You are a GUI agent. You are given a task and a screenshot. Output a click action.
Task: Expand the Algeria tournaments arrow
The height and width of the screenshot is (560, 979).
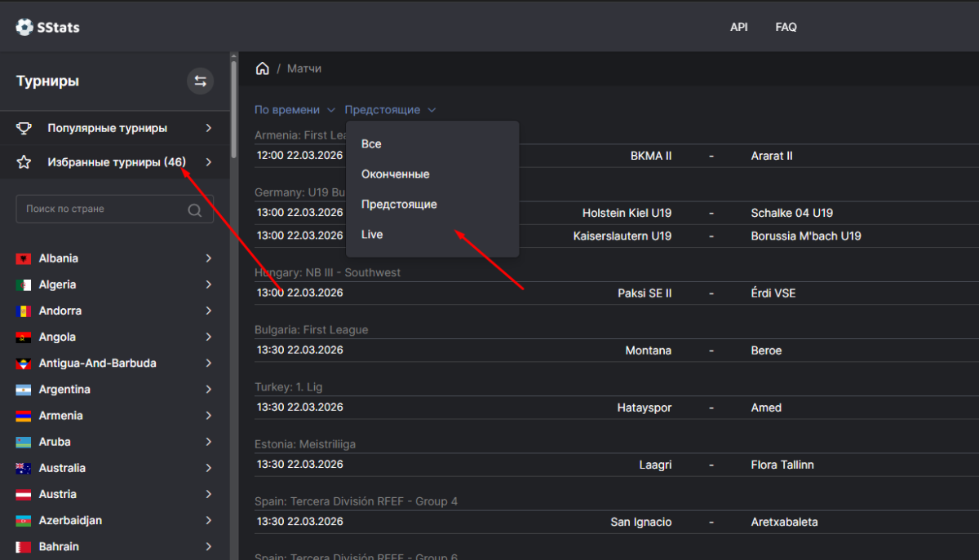click(209, 284)
